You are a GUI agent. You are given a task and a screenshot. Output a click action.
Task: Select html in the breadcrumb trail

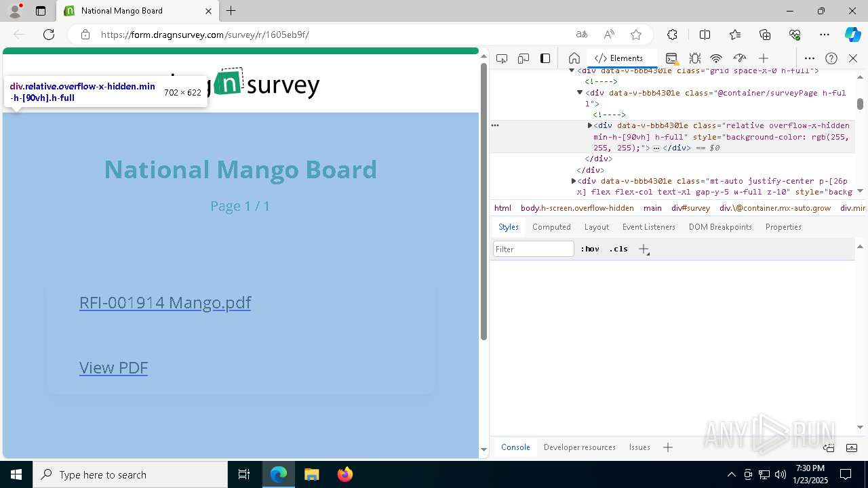pyautogui.click(x=502, y=208)
